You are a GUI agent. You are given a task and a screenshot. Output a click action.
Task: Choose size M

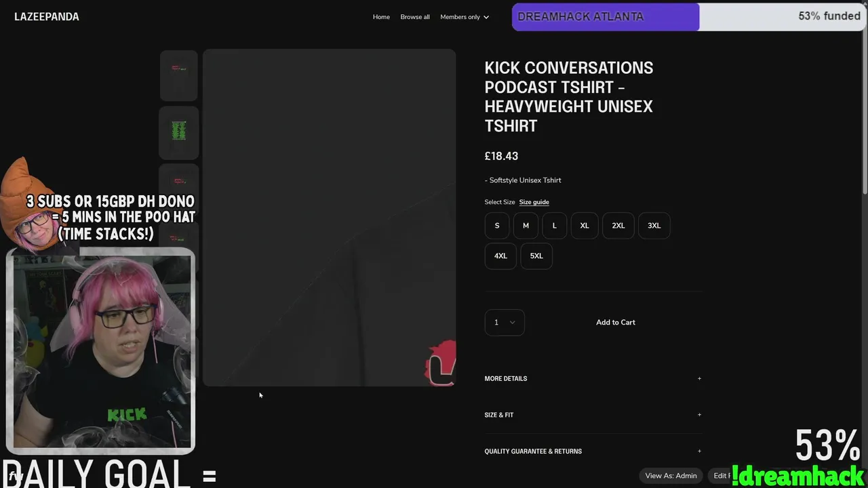coord(526,226)
